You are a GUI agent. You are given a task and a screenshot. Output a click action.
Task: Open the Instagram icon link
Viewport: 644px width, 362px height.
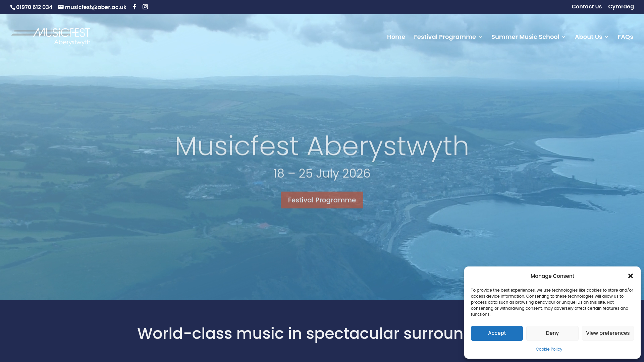click(145, 7)
